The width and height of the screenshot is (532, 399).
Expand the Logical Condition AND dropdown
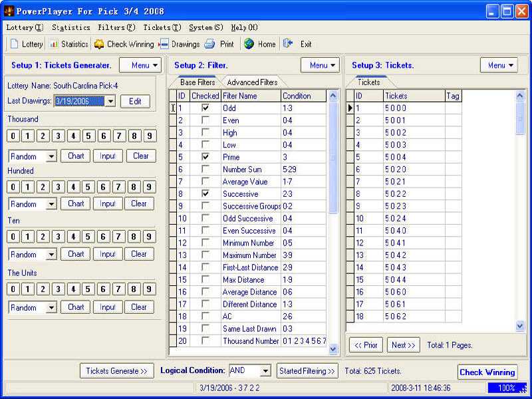[265, 371]
